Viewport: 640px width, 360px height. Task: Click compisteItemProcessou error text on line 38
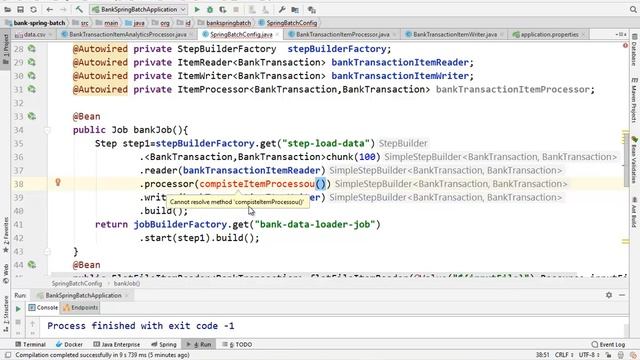257,184
